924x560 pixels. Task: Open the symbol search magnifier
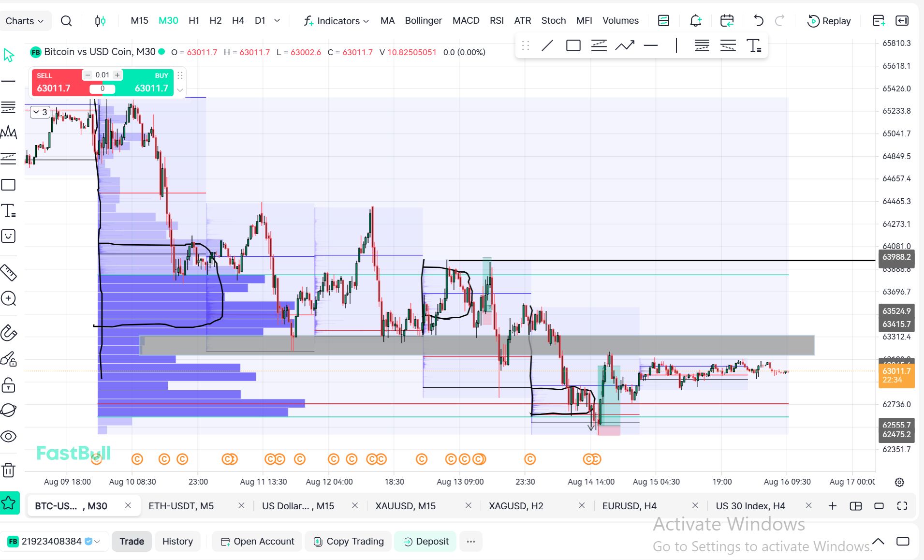point(66,21)
